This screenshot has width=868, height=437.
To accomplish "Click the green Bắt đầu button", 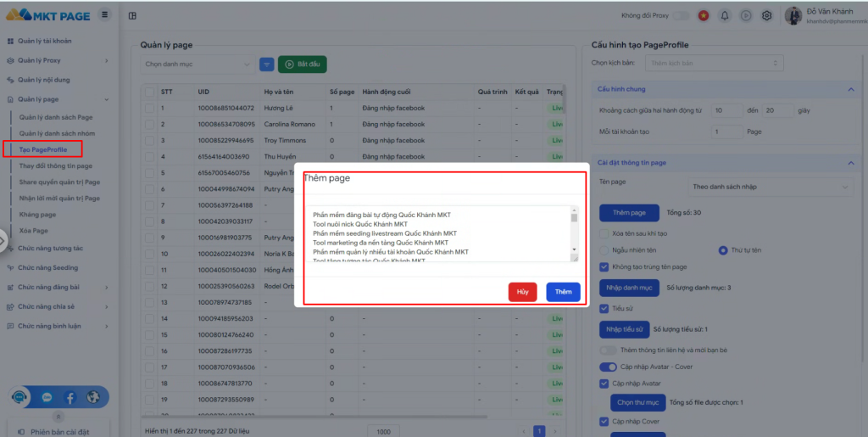I will [x=303, y=64].
